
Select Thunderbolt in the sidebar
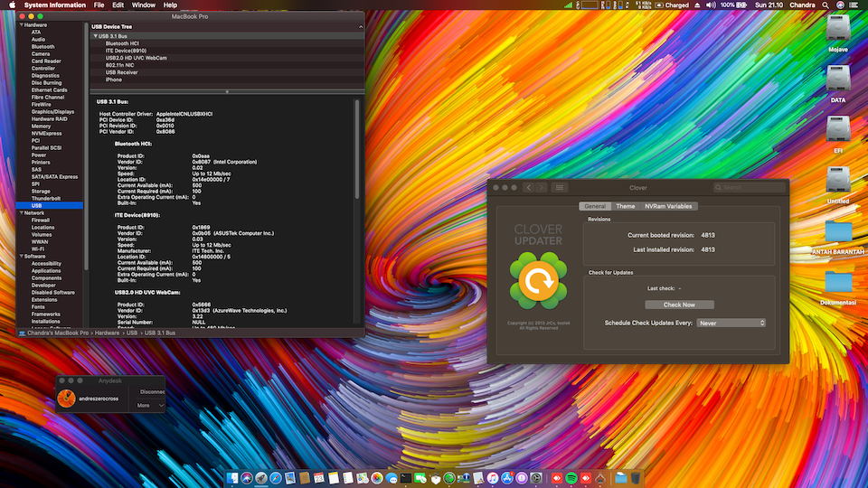pos(46,199)
